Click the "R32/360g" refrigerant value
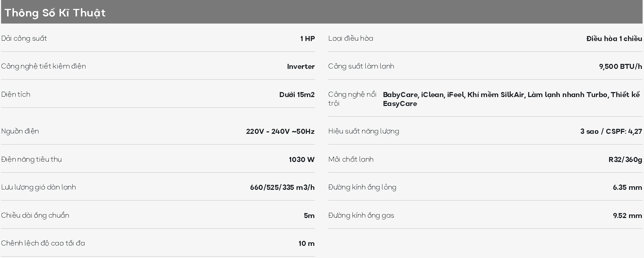Screen dimensions: 644x258 (x=625, y=160)
